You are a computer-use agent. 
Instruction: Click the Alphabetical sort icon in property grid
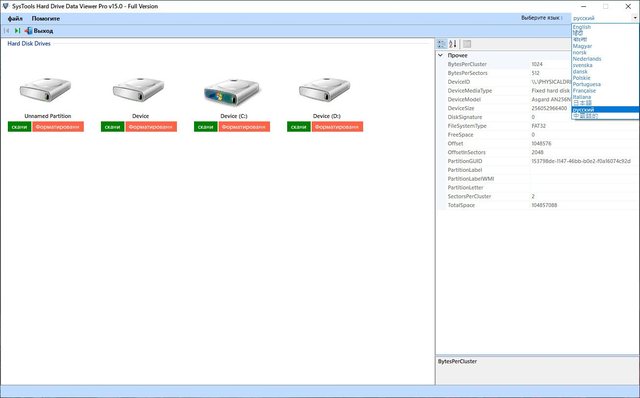tap(453, 44)
